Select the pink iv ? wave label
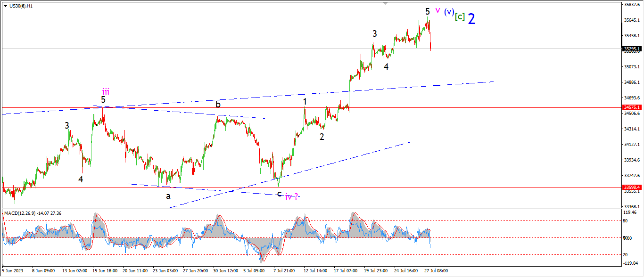This screenshot has width=644, height=277. click(x=292, y=196)
